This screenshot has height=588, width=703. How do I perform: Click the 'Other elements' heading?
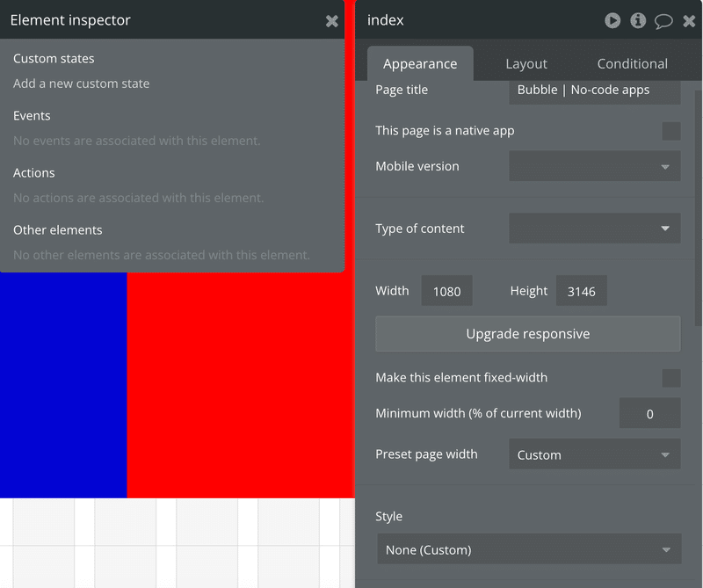(x=58, y=230)
